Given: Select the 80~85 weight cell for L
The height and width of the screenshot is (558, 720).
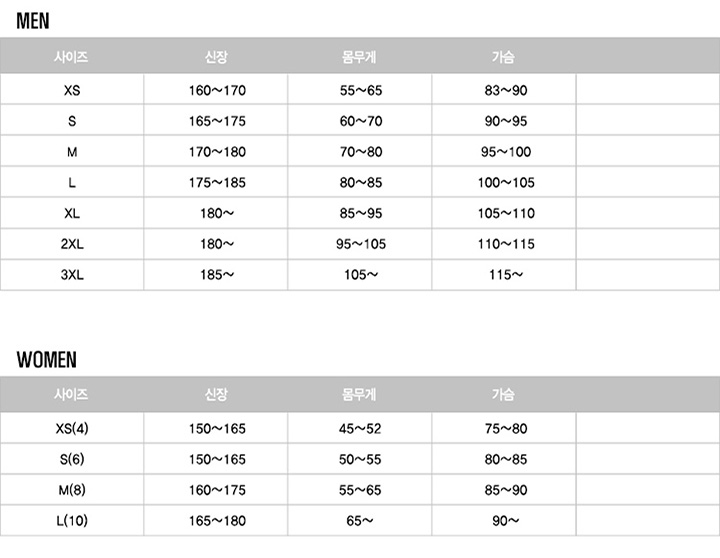Looking at the screenshot, I should pyautogui.click(x=361, y=182).
